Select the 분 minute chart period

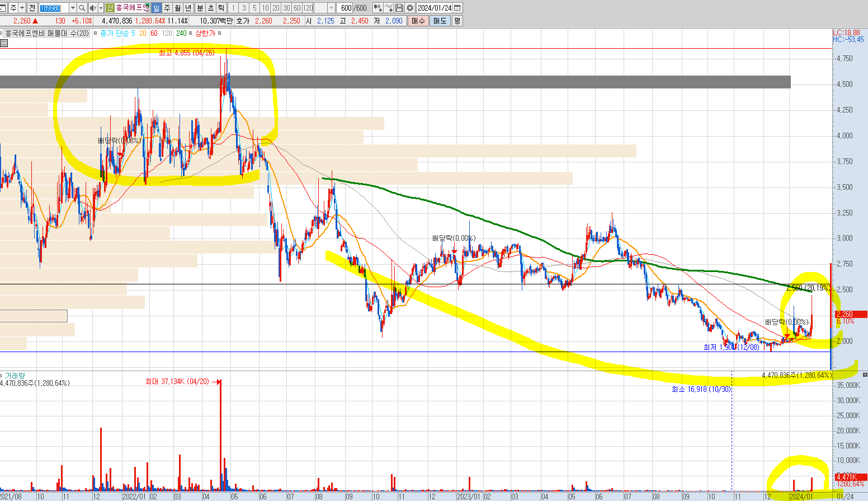200,8
